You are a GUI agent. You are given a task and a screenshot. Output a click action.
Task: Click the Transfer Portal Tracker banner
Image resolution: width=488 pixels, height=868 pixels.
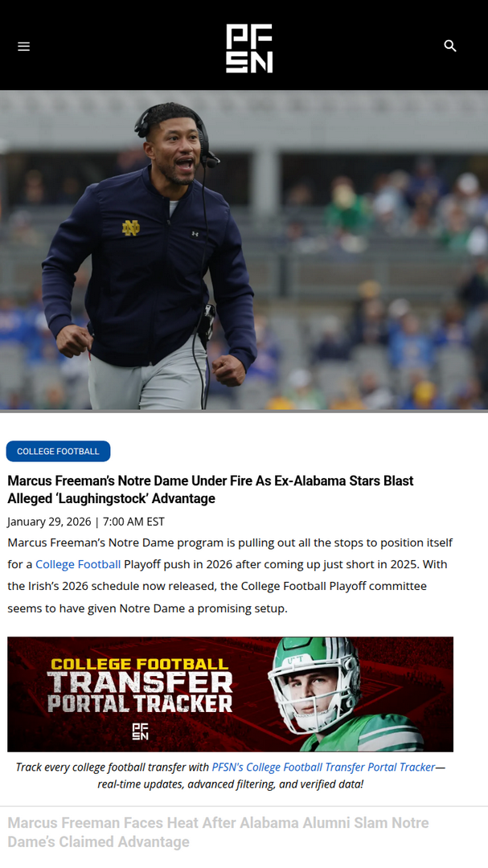231,694
